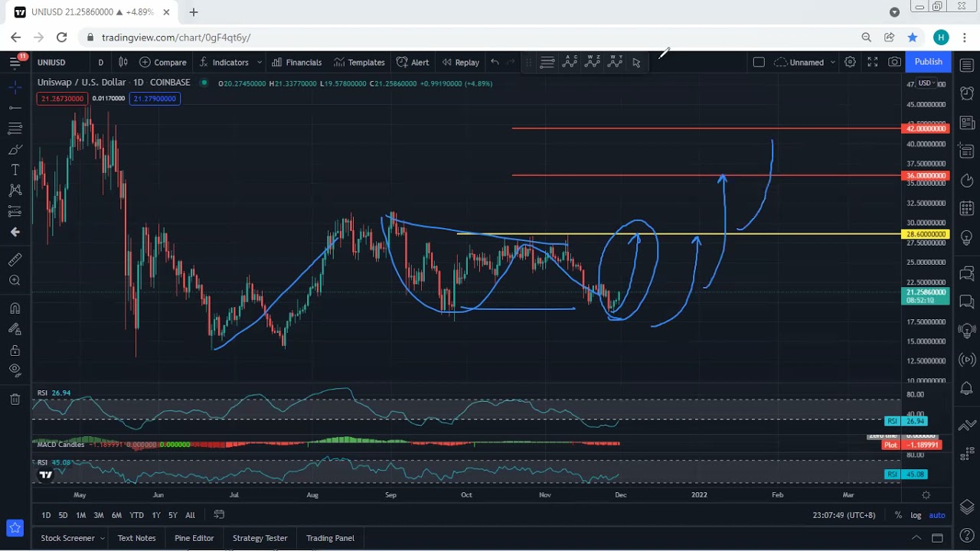Screen dimensions: 980x551
Task: Select the All date range
Action: pyautogui.click(x=190, y=516)
